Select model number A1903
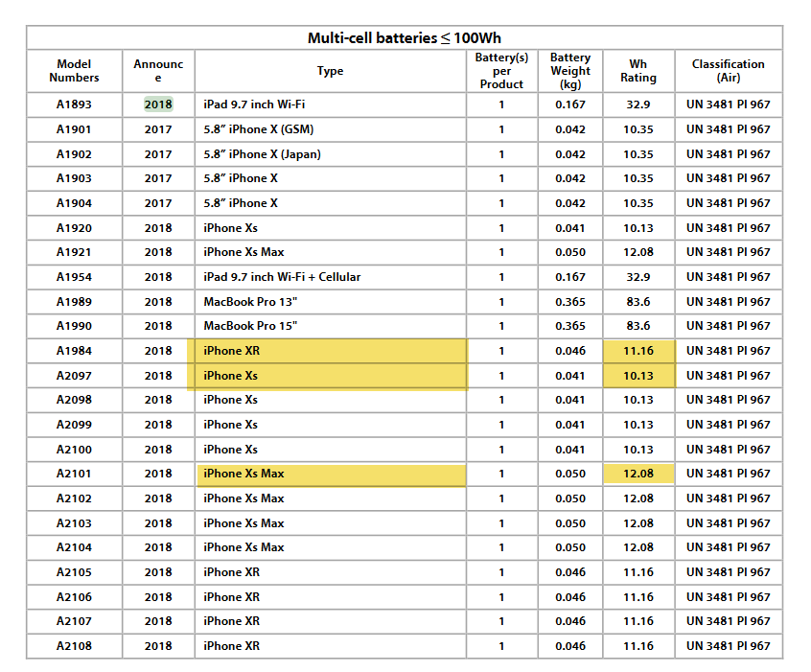811x672 pixels. coord(74,178)
